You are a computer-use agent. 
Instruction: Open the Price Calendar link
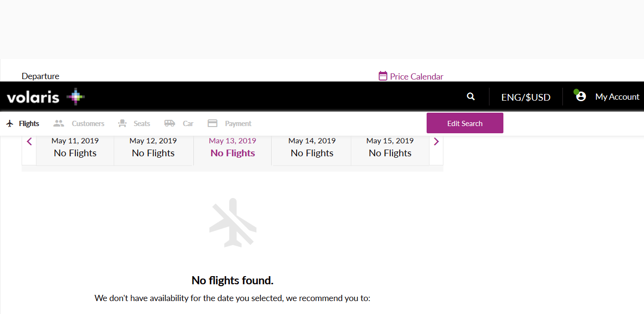pyautogui.click(x=416, y=77)
